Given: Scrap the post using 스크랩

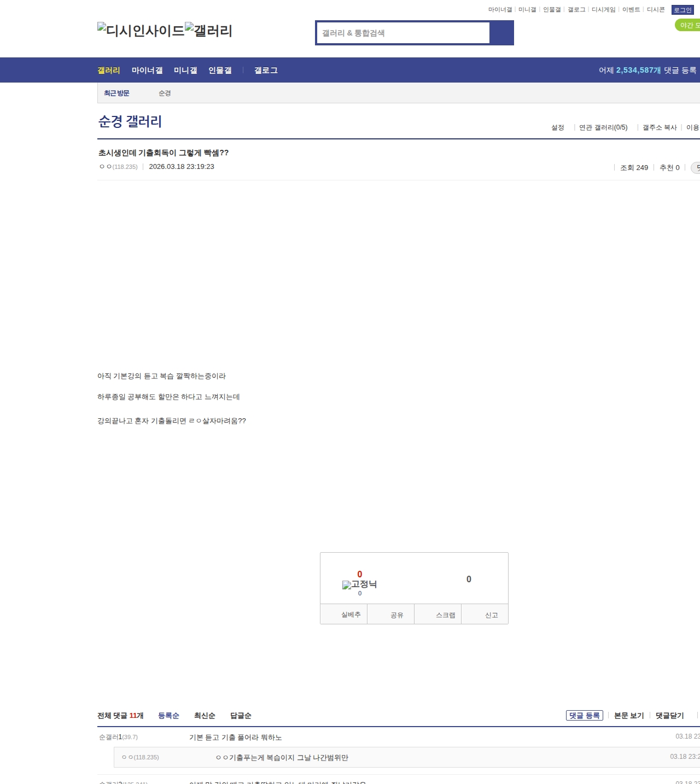Looking at the screenshot, I should [445, 615].
